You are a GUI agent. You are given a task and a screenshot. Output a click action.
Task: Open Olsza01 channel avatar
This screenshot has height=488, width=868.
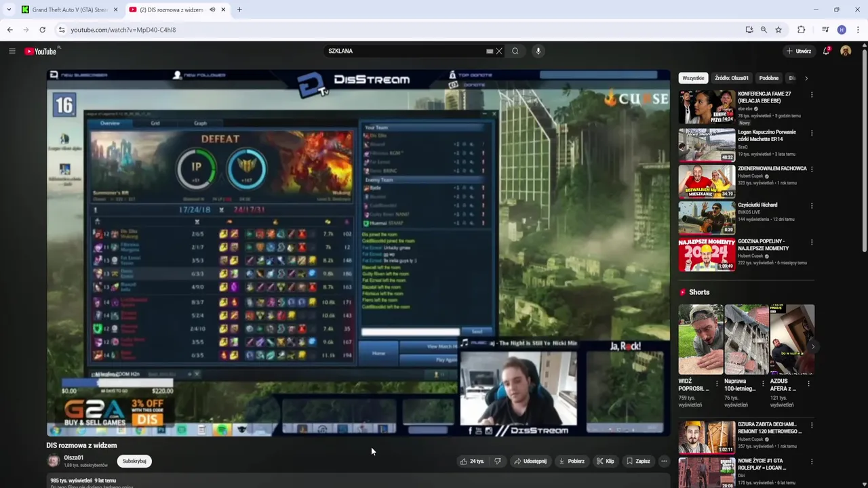pyautogui.click(x=54, y=461)
